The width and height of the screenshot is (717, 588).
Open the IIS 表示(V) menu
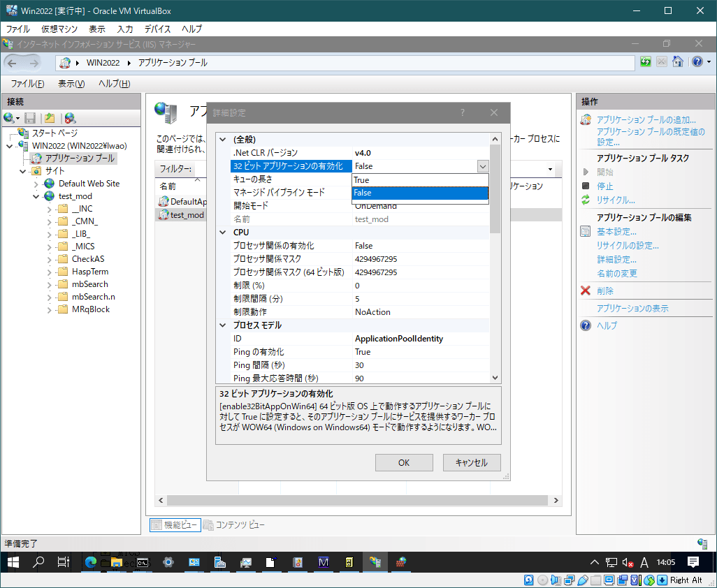point(71,84)
